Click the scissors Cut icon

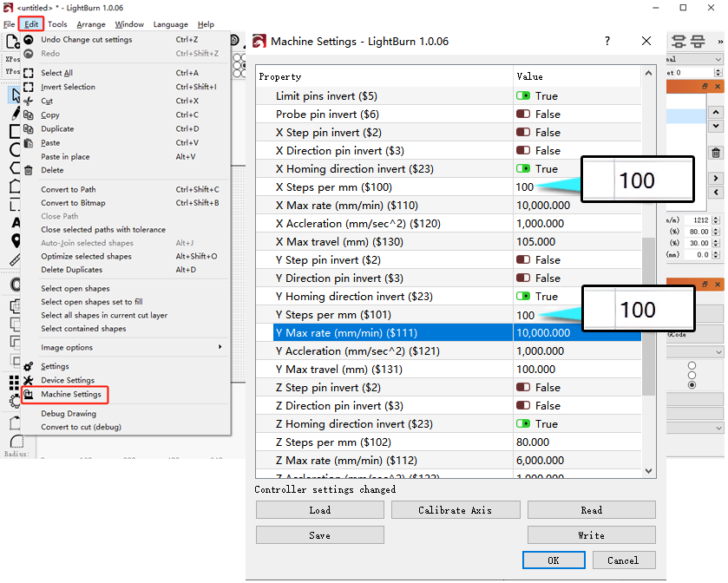click(29, 101)
